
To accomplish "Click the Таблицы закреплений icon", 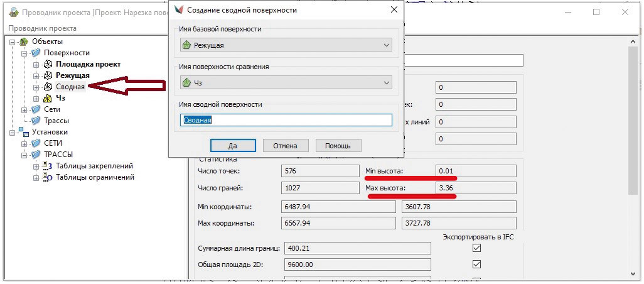I will 47,166.
